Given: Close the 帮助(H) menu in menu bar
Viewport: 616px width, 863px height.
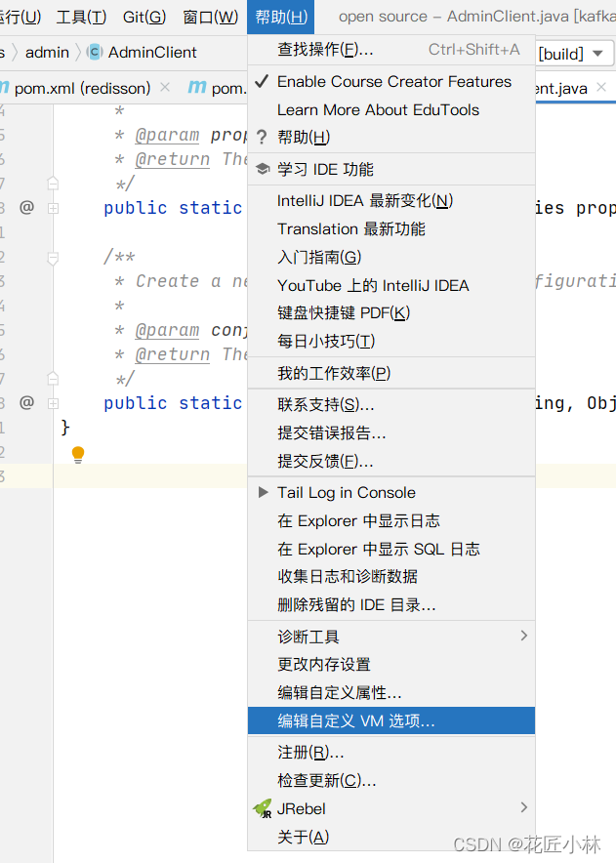Looking at the screenshot, I should pos(281,17).
